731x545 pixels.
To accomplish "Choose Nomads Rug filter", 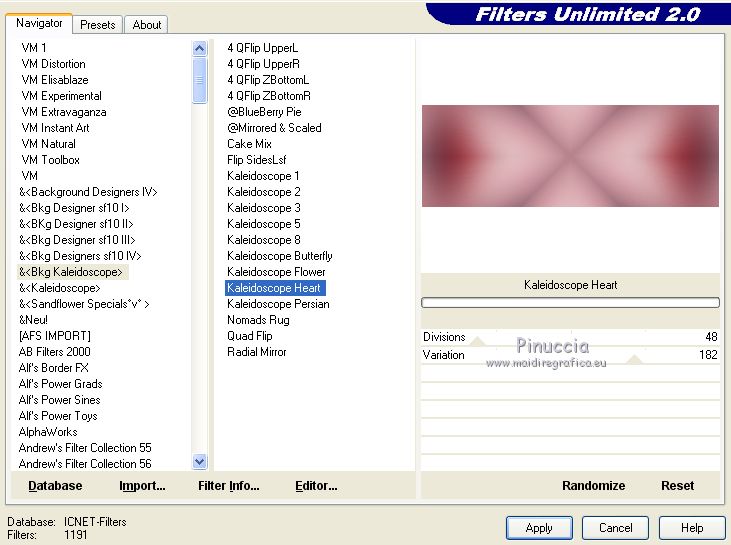I will click(258, 320).
